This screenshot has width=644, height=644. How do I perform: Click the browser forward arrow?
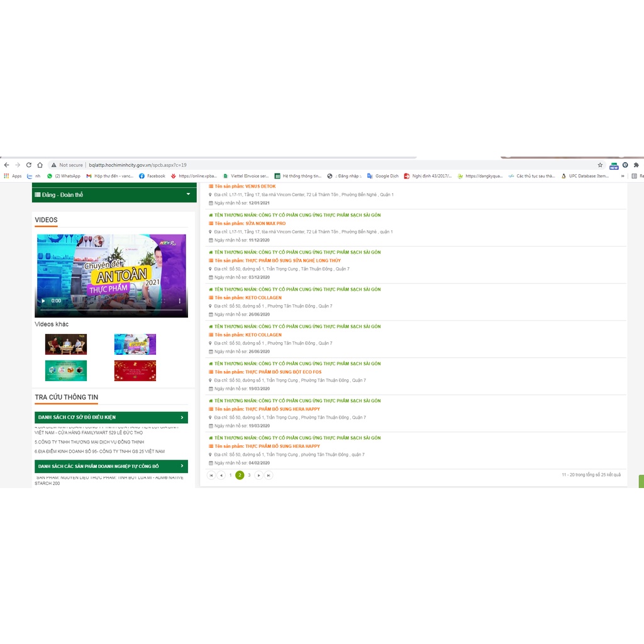[x=18, y=165]
